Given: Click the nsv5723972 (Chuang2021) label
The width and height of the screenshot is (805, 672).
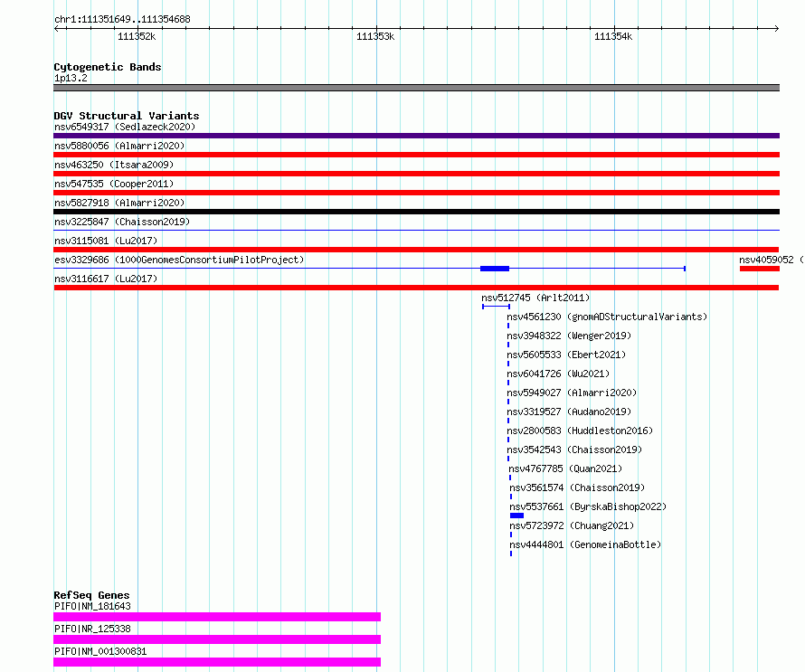Looking at the screenshot, I should [572, 525].
